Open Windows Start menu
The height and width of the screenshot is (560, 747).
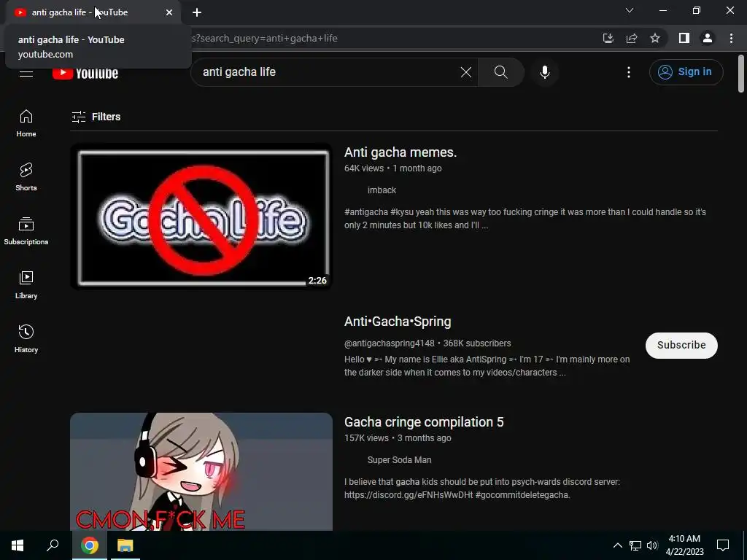tap(18, 545)
